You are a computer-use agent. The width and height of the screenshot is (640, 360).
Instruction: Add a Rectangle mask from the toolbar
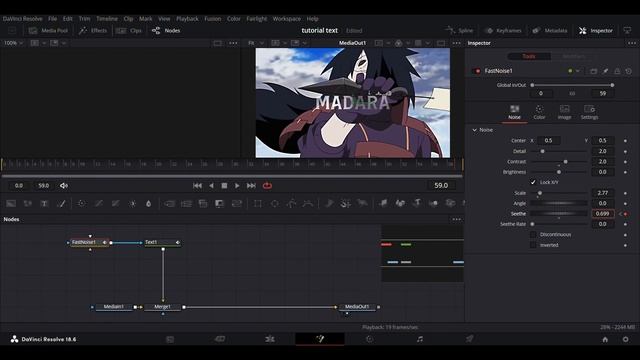point(258,203)
